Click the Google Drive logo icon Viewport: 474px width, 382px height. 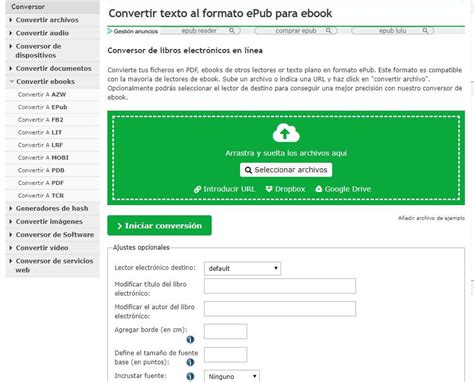[319, 189]
